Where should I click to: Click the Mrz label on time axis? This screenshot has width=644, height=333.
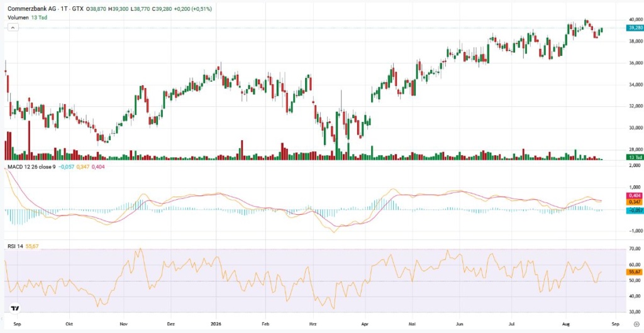pos(314,324)
